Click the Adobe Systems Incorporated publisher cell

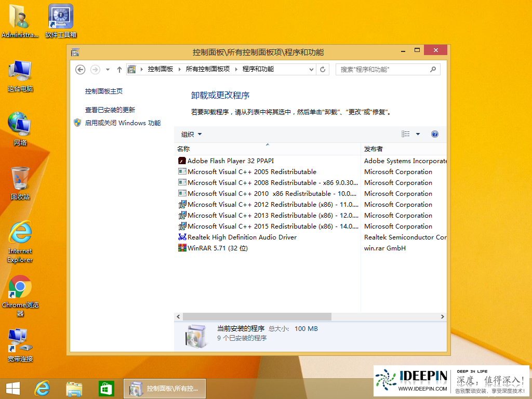click(405, 161)
